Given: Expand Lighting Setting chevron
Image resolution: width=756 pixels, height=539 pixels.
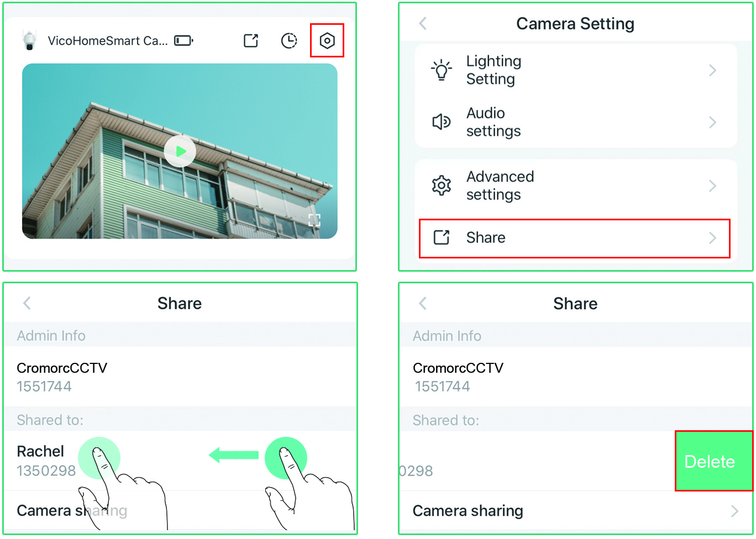Looking at the screenshot, I should pos(712,70).
